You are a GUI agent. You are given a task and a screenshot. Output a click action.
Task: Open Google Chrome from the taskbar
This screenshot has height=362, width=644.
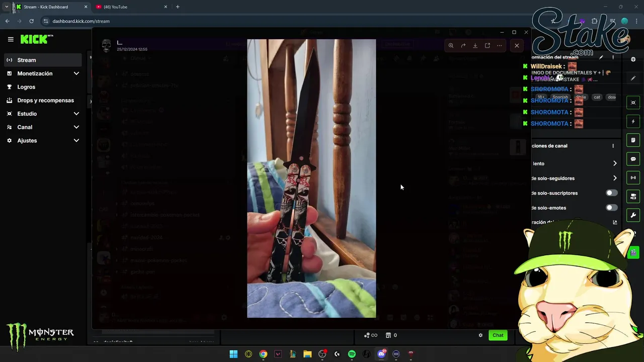coord(263,354)
